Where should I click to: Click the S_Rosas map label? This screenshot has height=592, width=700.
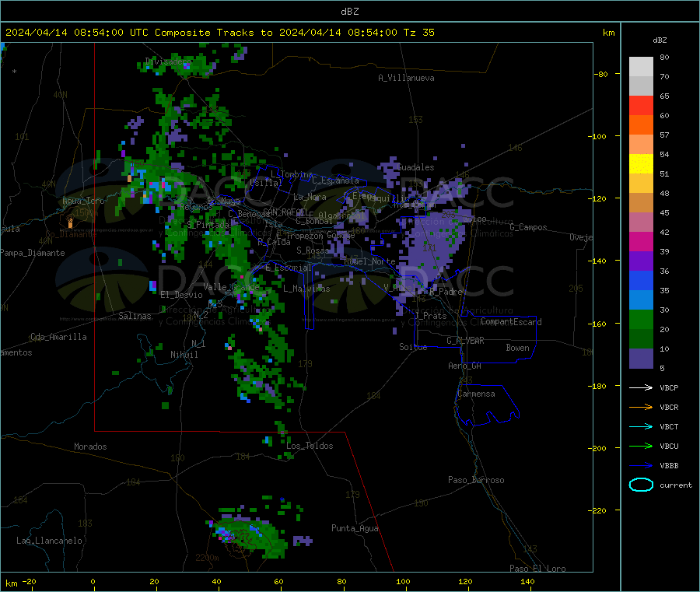pos(313,250)
